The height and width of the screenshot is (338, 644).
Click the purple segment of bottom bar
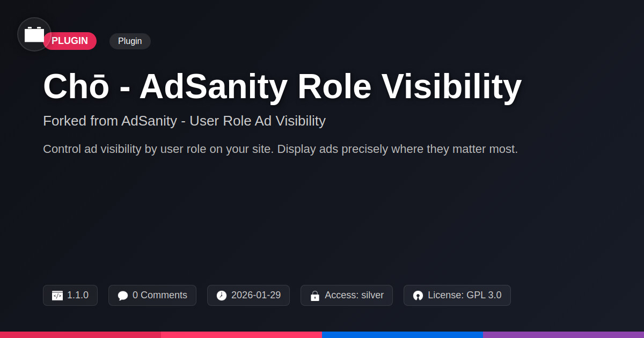tap(563, 334)
